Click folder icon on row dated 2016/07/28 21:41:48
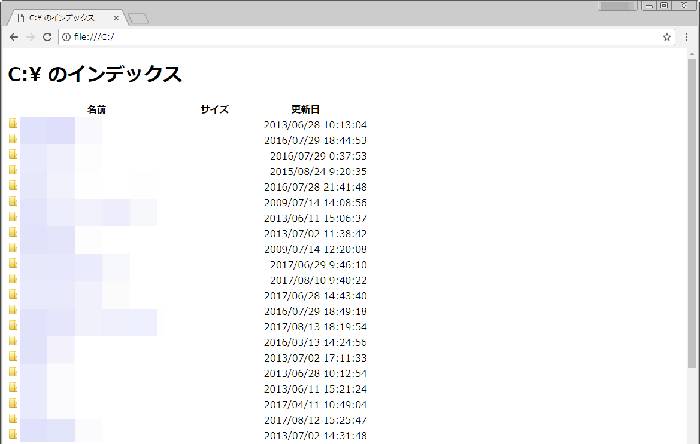Screen dimensions: 700x444 [13, 186]
